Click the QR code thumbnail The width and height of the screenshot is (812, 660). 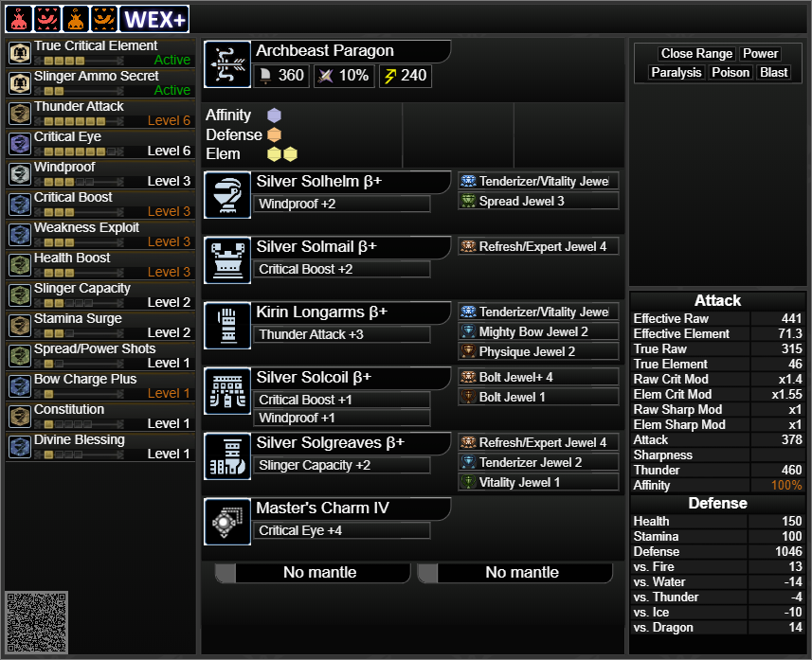tap(37, 622)
